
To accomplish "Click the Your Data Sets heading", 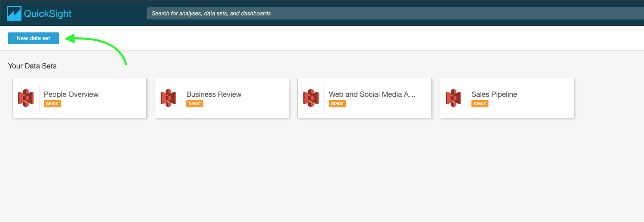I will [x=32, y=66].
